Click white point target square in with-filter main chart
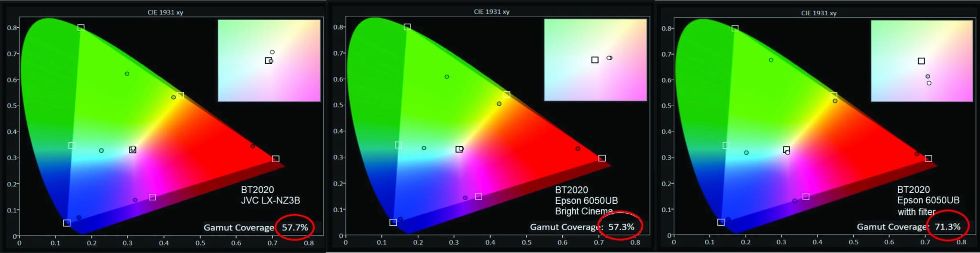Image resolution: width=980 pixels, height=253 pixels. click(x=786, y=150)
